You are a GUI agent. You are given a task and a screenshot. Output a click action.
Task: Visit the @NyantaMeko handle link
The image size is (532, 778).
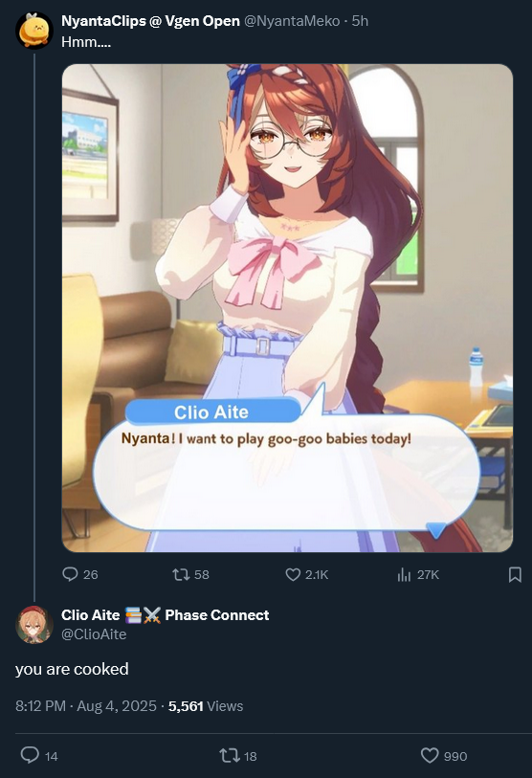point(292,21)
